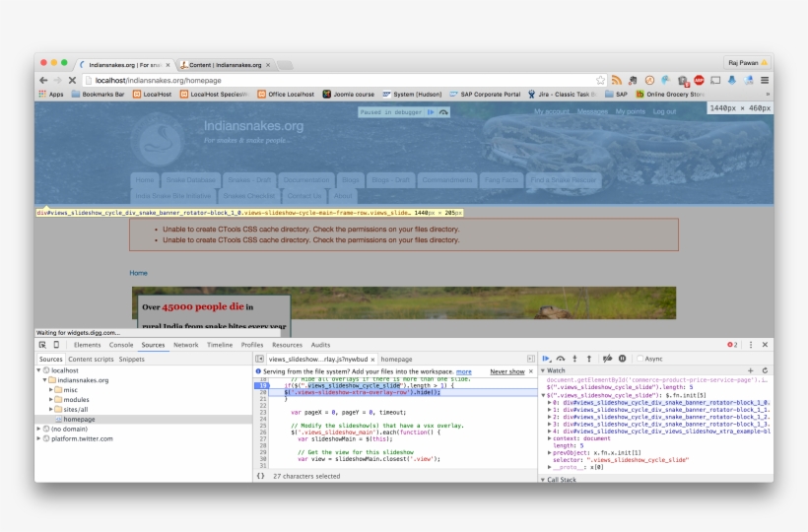Screen dimensions: 808x532
Task: Expand the (no domain) node
Action: click(x=38, y=429)
